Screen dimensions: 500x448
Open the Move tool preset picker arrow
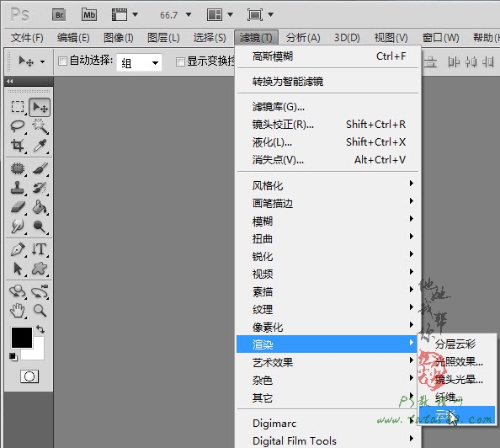pos(42,61)
